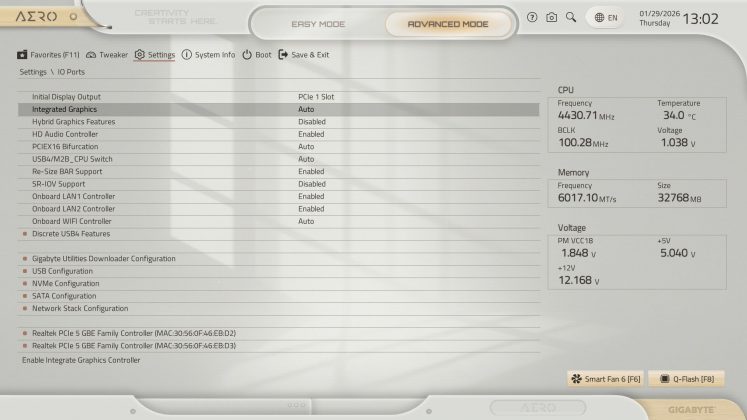
Task: Select the Onboard WIFI Controller label
Action: 71,221
